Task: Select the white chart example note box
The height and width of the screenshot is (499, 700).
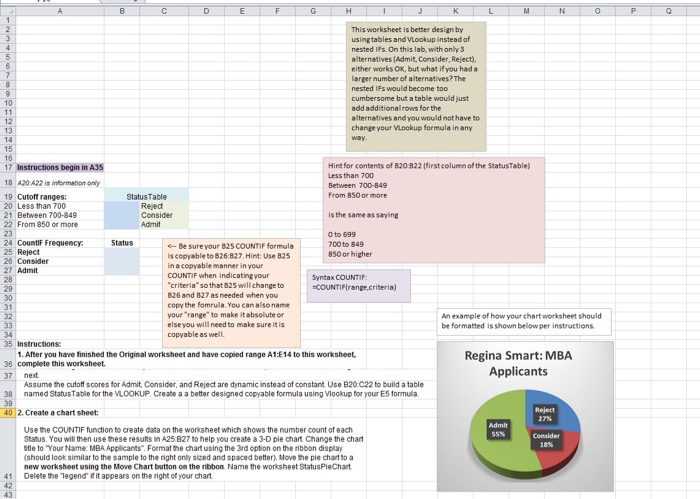Action: [524, 321]
